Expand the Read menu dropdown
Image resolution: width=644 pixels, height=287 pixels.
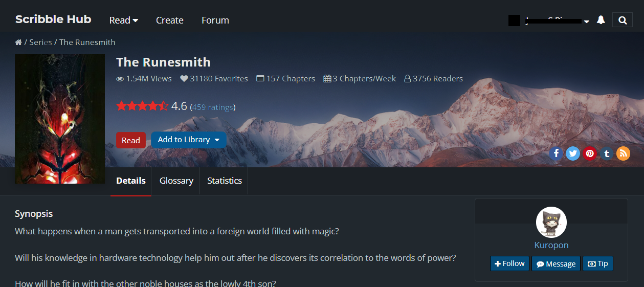coord(124,20)
